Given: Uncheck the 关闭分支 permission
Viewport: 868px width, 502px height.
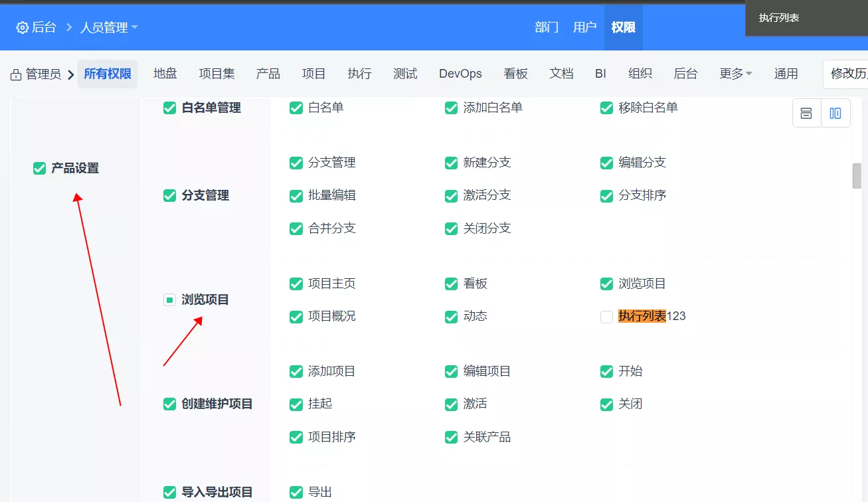Looking at the screenshot, I should tap(452, 228).
